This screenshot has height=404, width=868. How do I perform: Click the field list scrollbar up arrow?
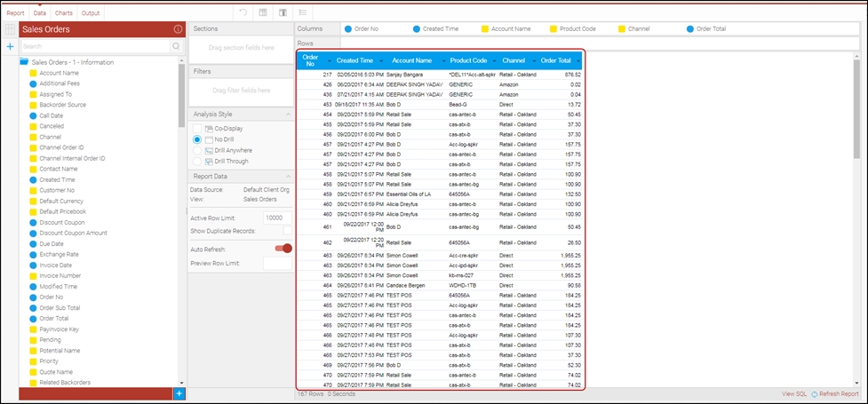tap(181, 60)
